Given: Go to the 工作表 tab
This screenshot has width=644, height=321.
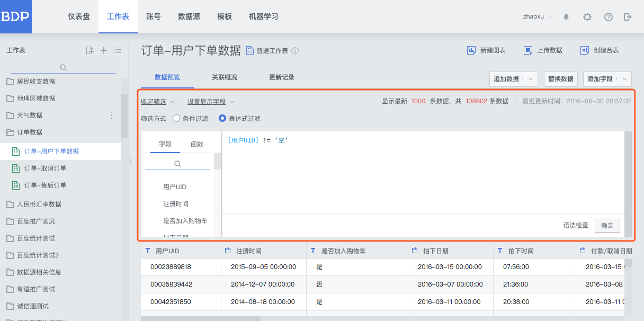Looking at the screenshot, I should coord(118,16).
